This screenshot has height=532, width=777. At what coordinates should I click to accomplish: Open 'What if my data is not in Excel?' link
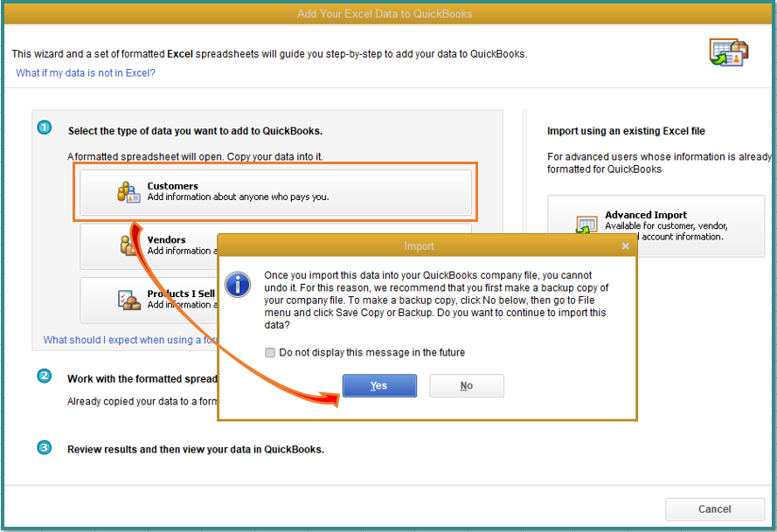tap(86, 73)
